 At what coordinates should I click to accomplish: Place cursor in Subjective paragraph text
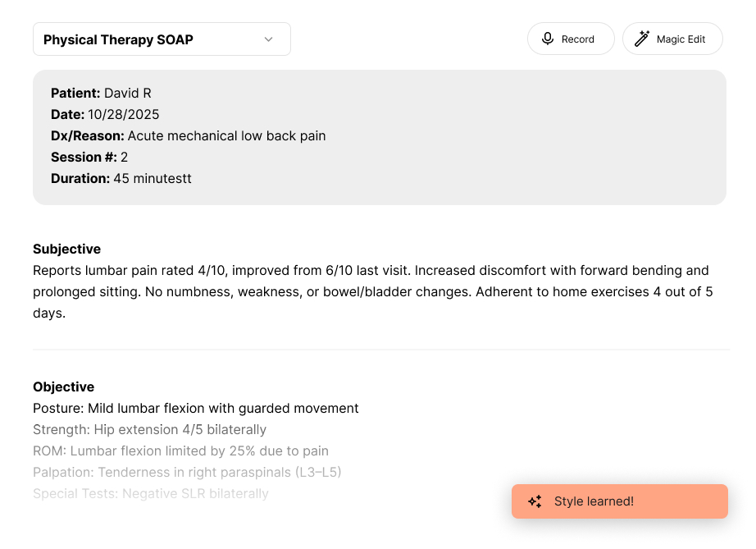click(371, 291)
